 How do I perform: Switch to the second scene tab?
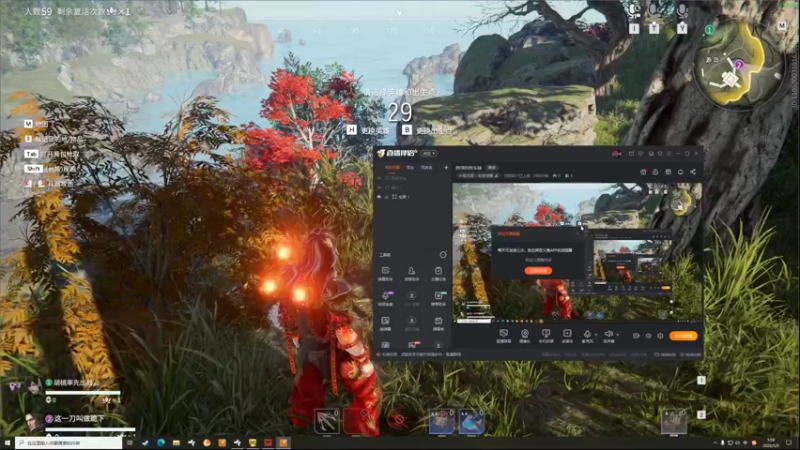pyautogui.click(x=410, y=167)
